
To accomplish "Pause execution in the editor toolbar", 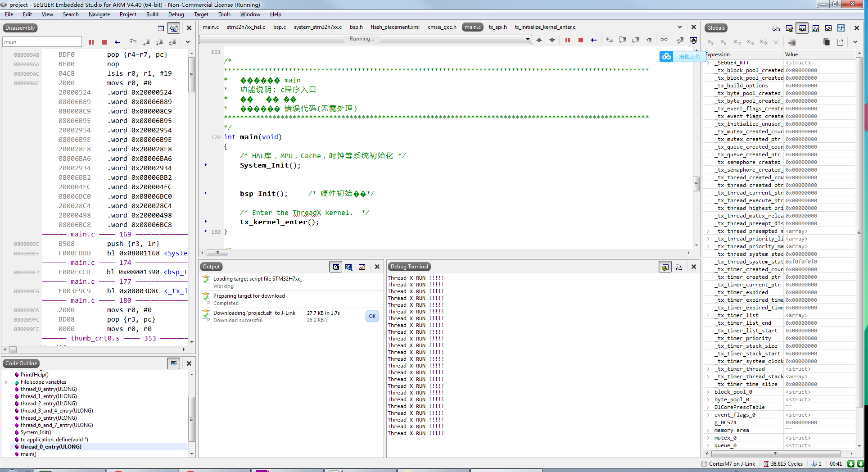I will point(567,40).
